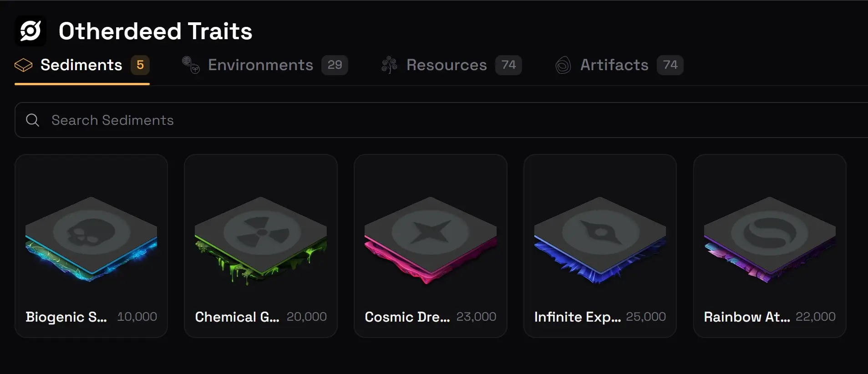Screen dimensions: 868x374
Task: Switch to the Environments tab
Action: click(x=260, y=65)
